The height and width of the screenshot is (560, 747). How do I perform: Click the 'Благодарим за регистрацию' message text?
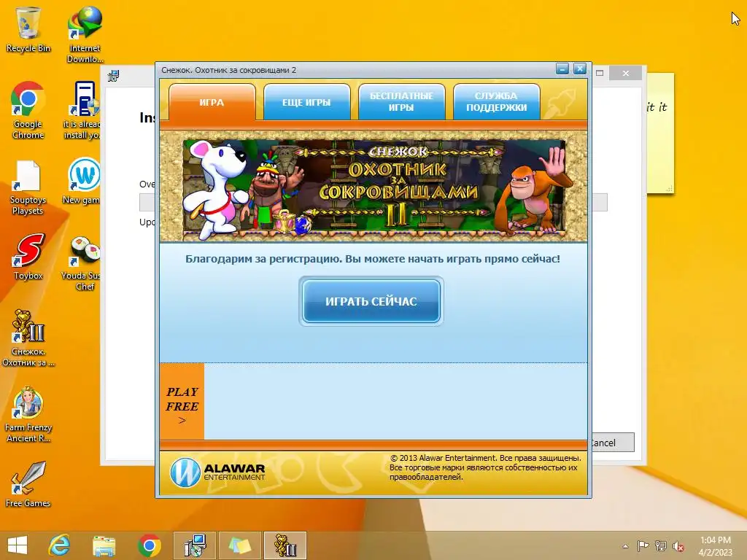point(373,259)
